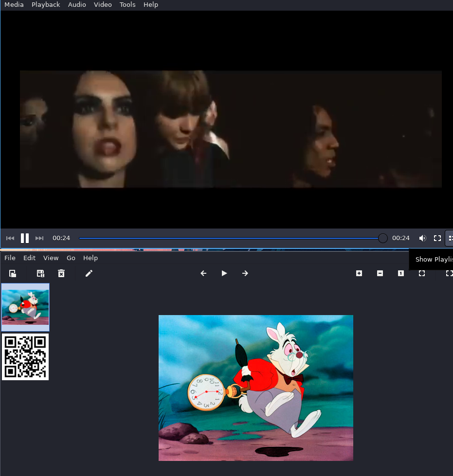Viewport: 453px width, 476px height.
Task: Click the video seek slider handle
Action: click(383, 238)
